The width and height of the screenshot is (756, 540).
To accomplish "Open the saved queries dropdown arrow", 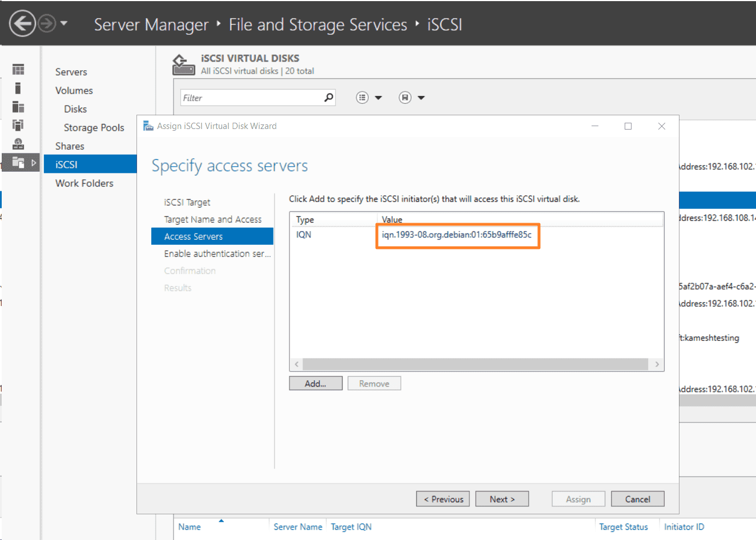I will (x=421, y=98).
